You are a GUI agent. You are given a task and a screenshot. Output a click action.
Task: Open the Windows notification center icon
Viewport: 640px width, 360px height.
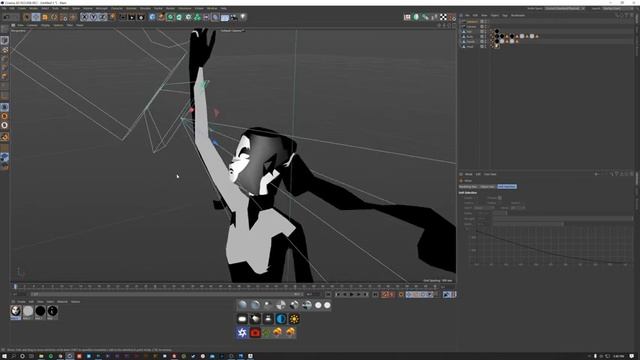631,356
